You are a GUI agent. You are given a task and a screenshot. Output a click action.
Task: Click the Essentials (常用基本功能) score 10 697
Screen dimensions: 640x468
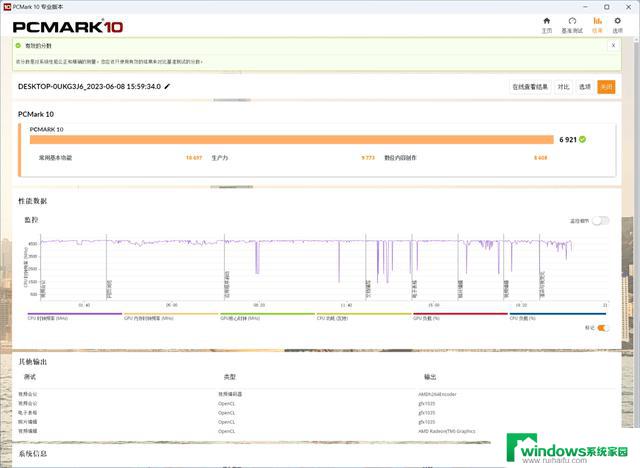point(194,158)
